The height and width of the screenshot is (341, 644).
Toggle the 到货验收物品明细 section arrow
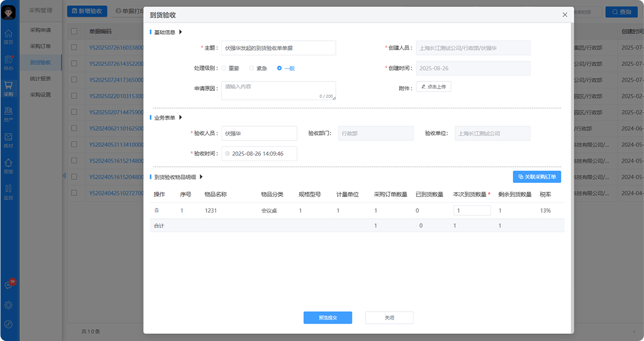click(x=201, y=176)
